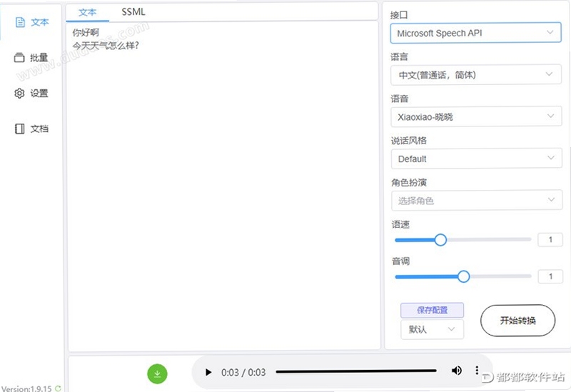Screen dimensions: 571x392
Task: Click the green download audio button
Action: click(157, 373)
